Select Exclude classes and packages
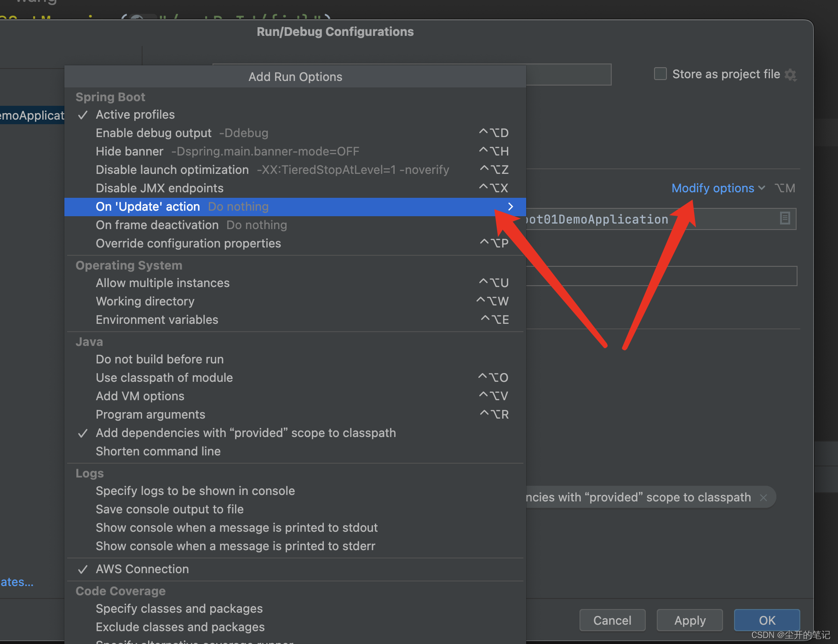 (x=295, y=627)
